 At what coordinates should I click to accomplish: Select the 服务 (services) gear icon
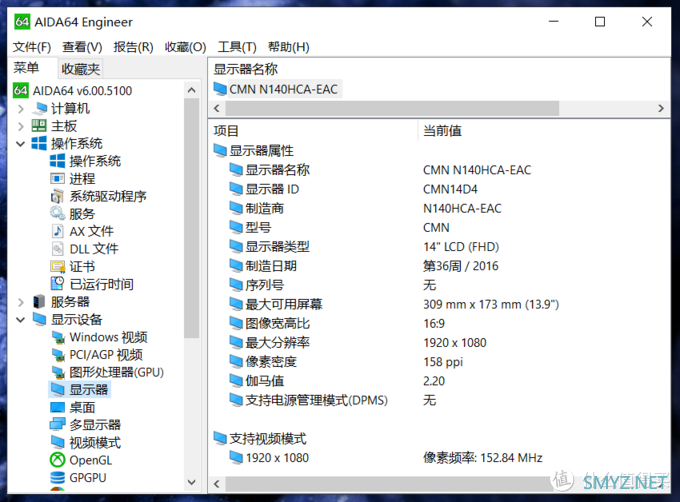[58, 214]
